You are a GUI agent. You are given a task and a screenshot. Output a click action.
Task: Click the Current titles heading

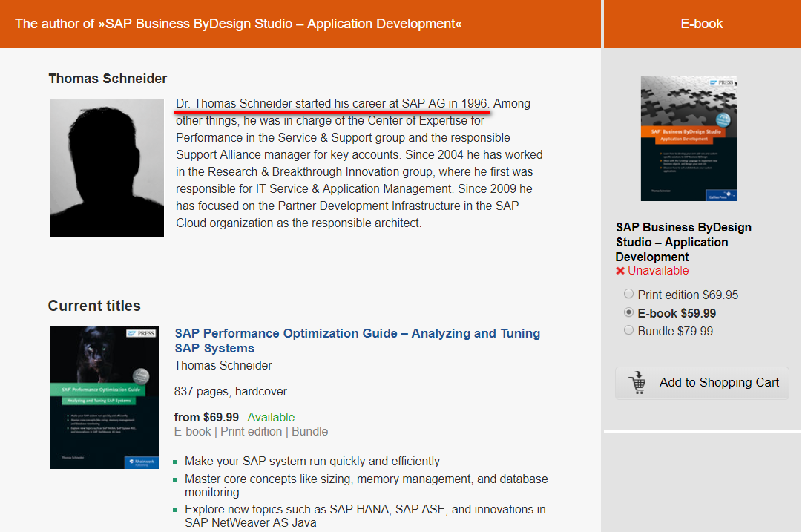[x=94, y=306]
